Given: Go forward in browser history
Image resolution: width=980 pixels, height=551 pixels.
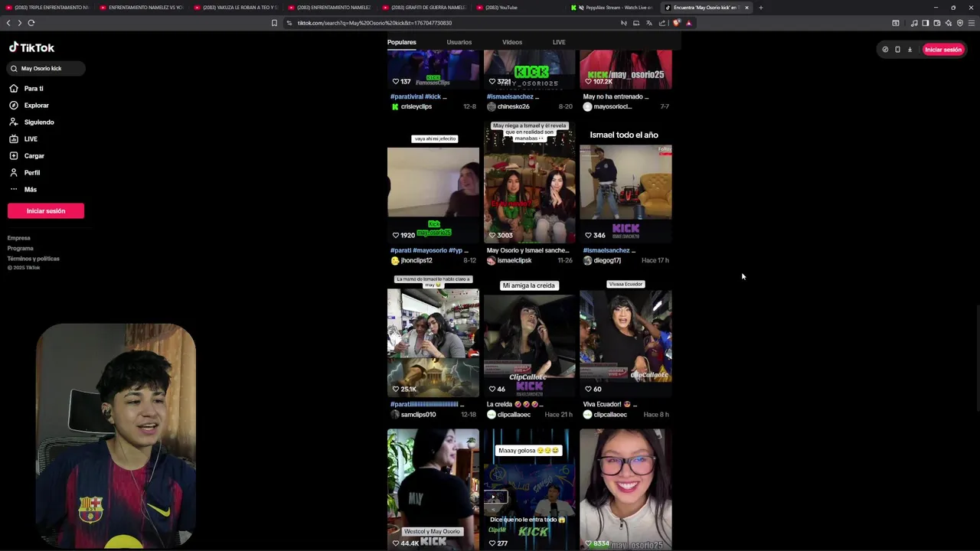Looking at the screenshot, I should [20, 23].
